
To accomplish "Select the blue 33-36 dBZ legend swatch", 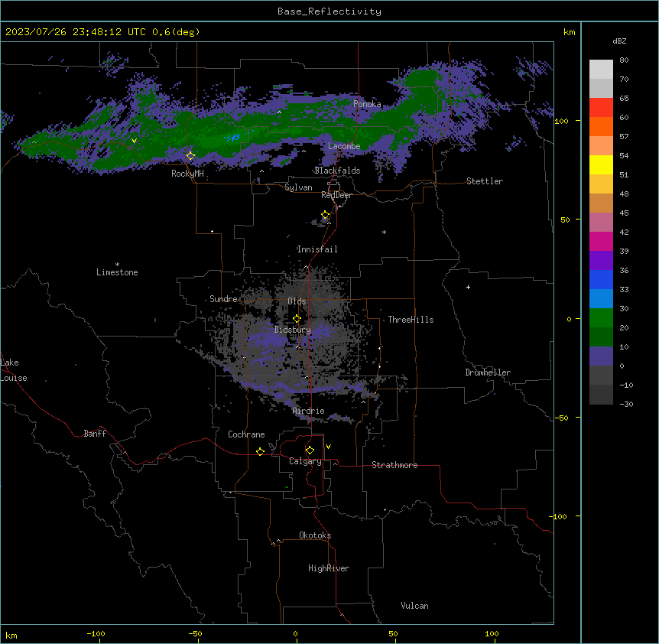I will (x=601, y=279).
